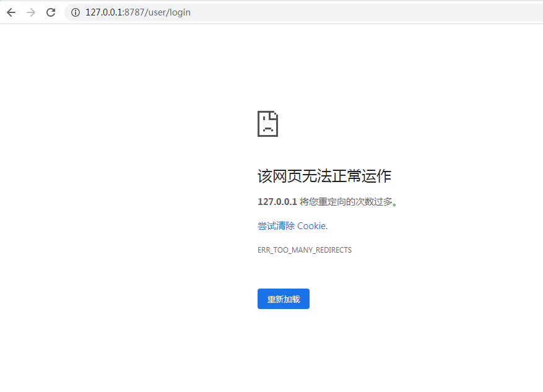Image resolution: width=543 pixels, height=392 pixels.
Task: Click the 127.0.0.1 host in the address bar
Action: pyautogui.click(x=103, y=12)
